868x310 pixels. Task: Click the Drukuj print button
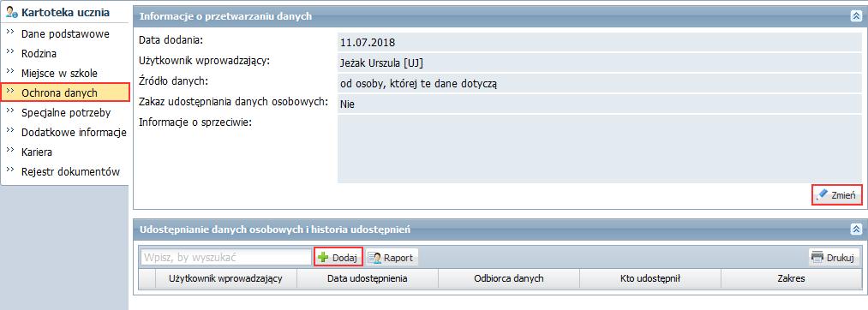(835, 258)
